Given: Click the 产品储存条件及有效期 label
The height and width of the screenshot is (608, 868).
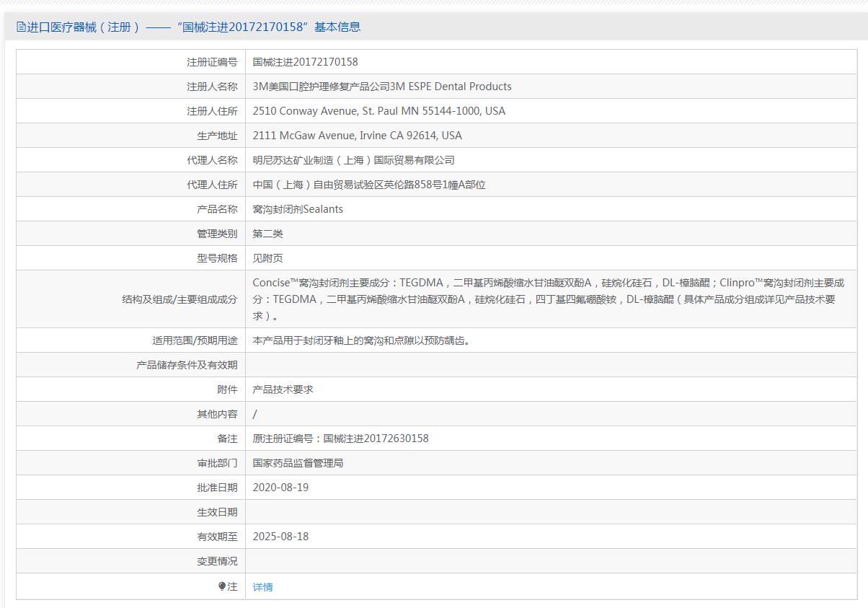Looking at the screenshot, I should pos(187,365).
